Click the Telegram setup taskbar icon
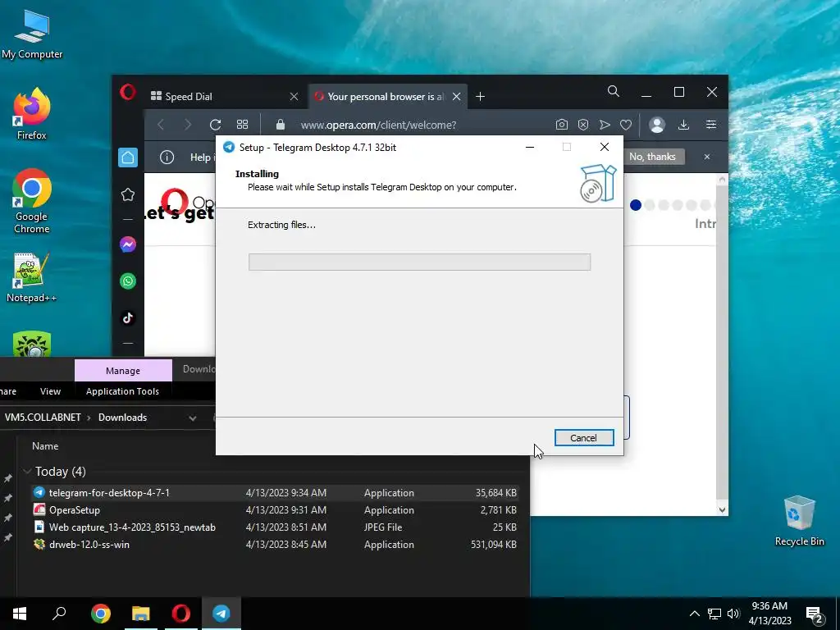This screenshot has height=630, width=840. click(221, 614)
